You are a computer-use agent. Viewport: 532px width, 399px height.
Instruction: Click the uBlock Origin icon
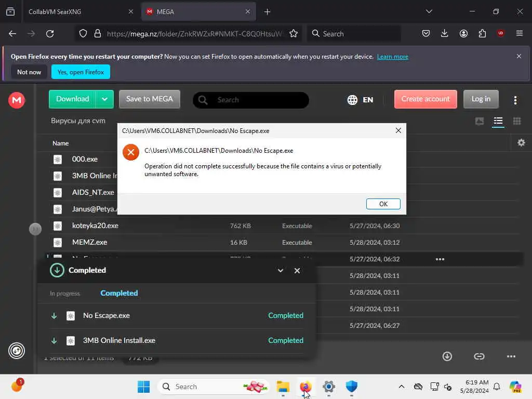tap(500, 33)
